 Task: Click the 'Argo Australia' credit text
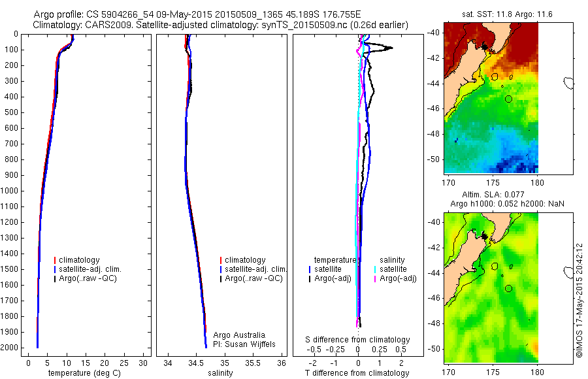point(239,335)
